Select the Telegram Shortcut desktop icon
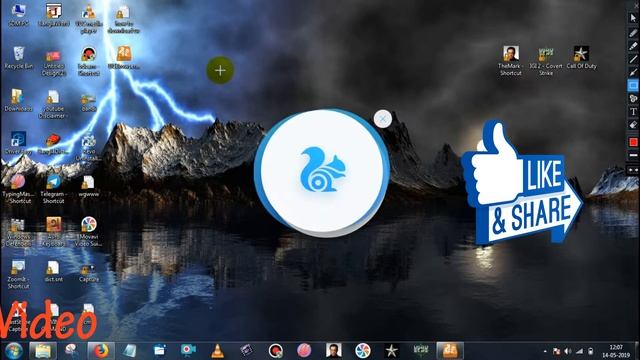Image resolution: width=640 pixels, height=360 pixels. coord(53,189)
